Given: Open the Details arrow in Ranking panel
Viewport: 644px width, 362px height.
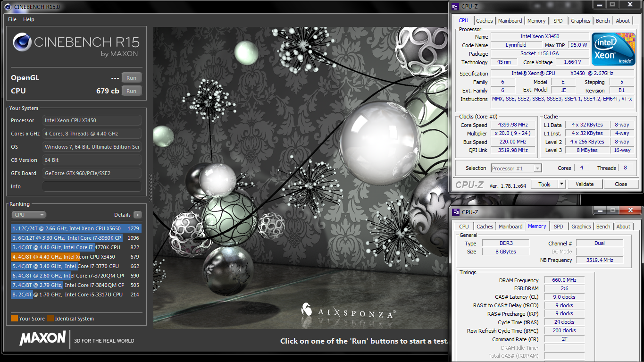Looking at the screenshot, I should [x=137, y=215].
